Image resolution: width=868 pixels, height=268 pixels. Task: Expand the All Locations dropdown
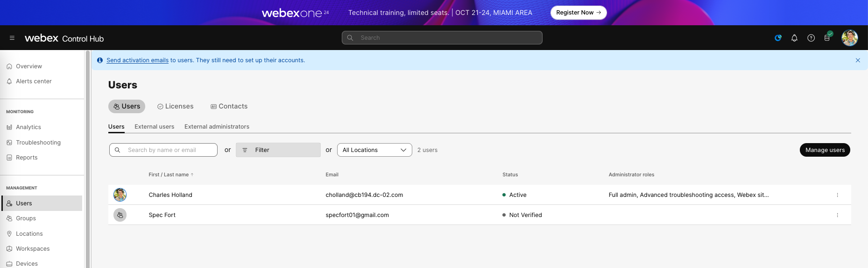pos(374,150)
